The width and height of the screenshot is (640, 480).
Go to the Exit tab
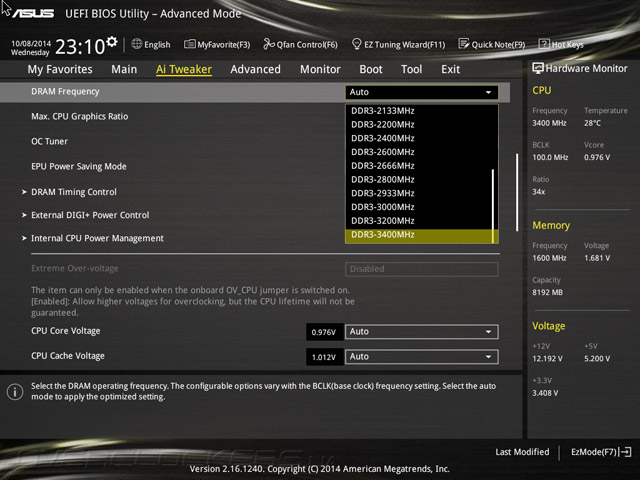[451, 69]
